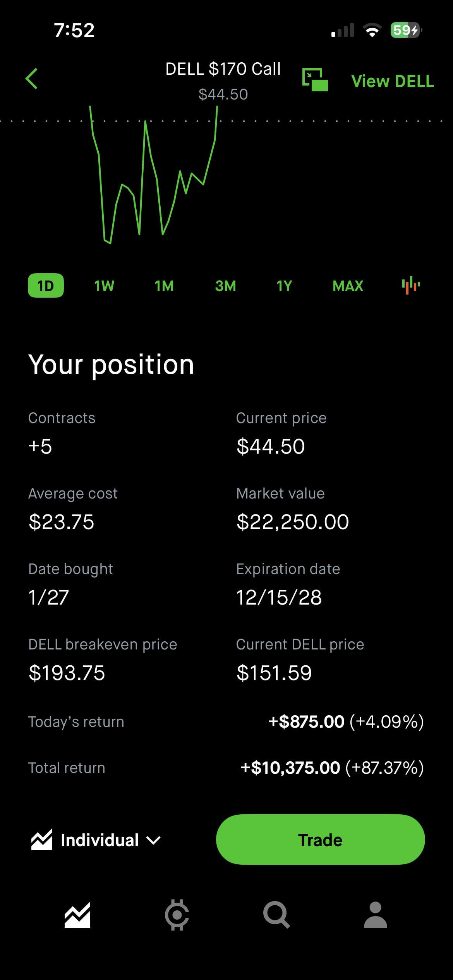Switch to candlestick chart view
Screen dimensions: 453x980
411,286
